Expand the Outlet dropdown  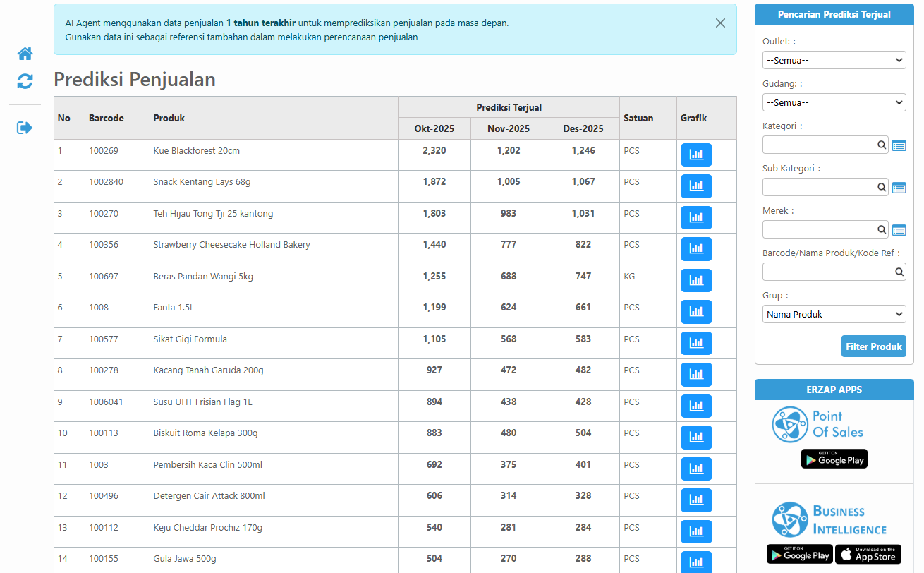click(x=834, y=60)
